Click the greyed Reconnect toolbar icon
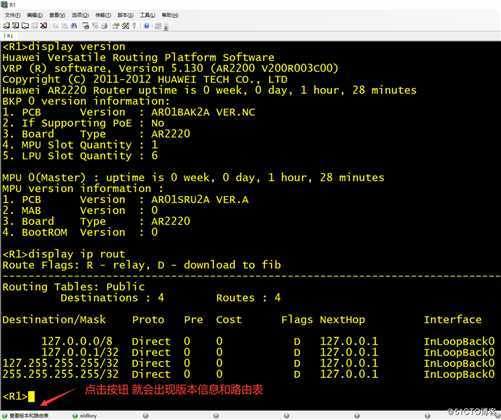Screen dimensions: 501x420 [x=34, y=25]
